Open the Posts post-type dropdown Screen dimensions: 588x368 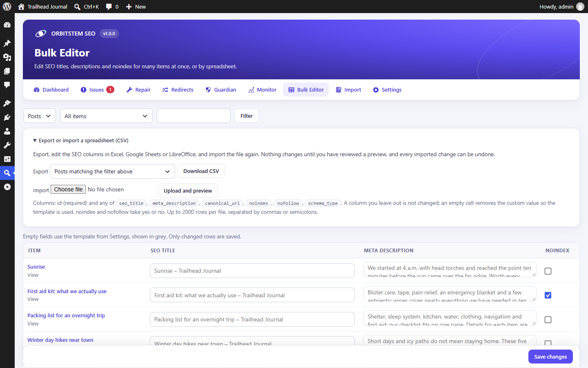[40, 116]
